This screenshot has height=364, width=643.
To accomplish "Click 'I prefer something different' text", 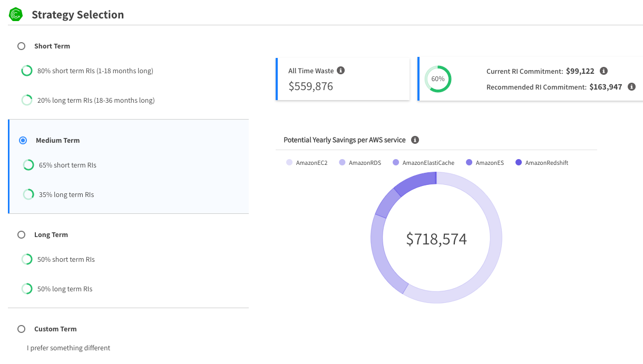I will pos(69,348).
